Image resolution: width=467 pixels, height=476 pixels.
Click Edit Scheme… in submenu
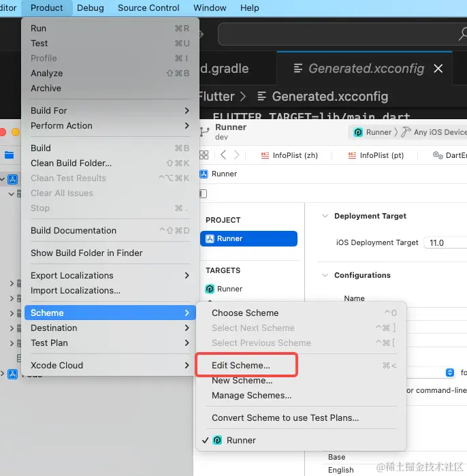(301, 365)
